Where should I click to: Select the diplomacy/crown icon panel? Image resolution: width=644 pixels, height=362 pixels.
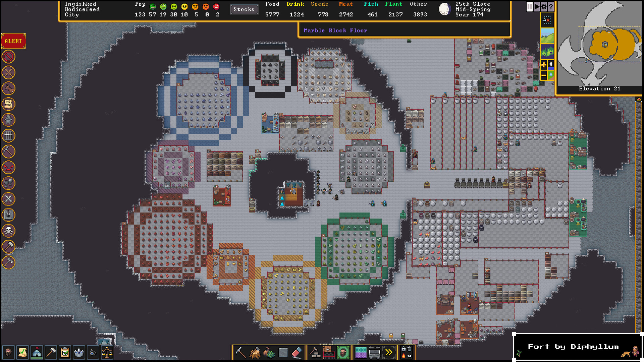click(77, 352)
